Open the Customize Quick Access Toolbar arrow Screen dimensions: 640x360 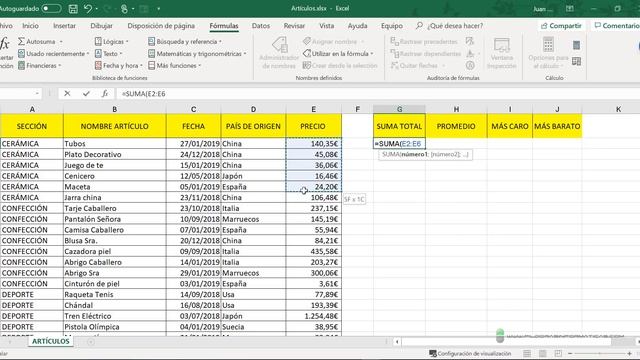tap(159, 9)
